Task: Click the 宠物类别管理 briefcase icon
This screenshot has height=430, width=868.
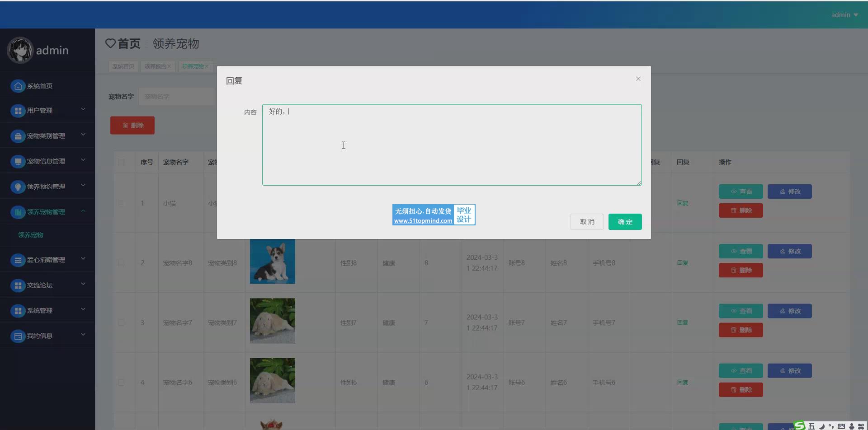Action: tap(18, 136)
